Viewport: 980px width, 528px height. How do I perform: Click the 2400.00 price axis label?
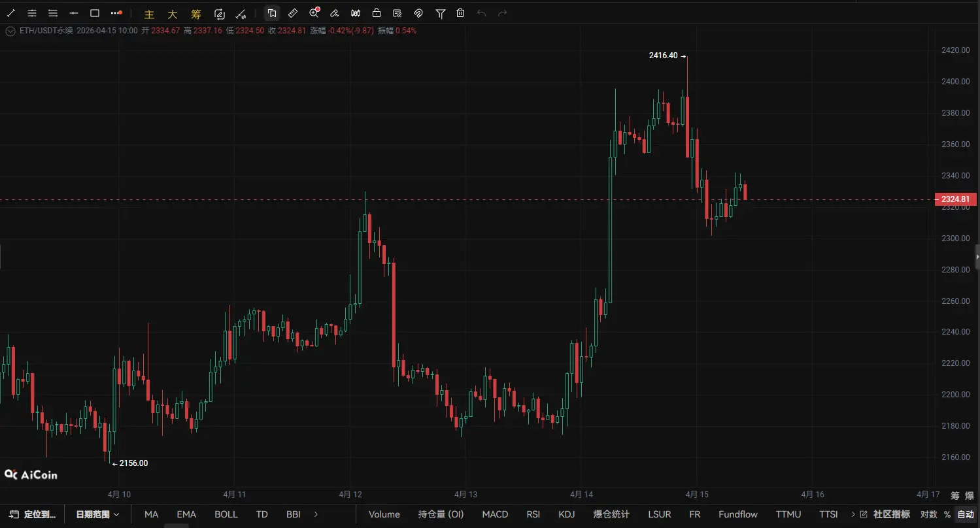tap(955, 82)
